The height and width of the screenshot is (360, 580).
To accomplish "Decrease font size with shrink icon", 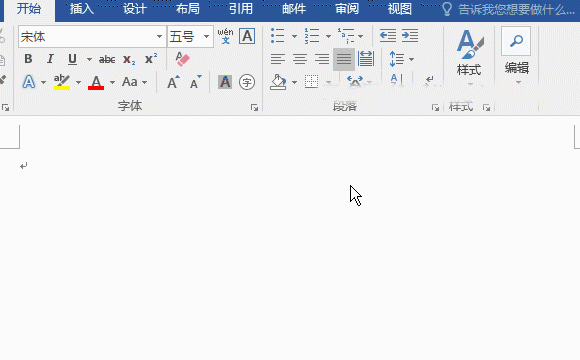I will [195, 82].
